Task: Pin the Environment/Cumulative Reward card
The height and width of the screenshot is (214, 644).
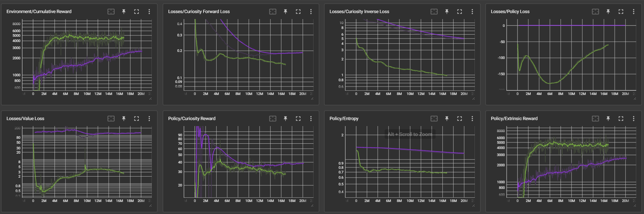Action: [x=124, y=12]
